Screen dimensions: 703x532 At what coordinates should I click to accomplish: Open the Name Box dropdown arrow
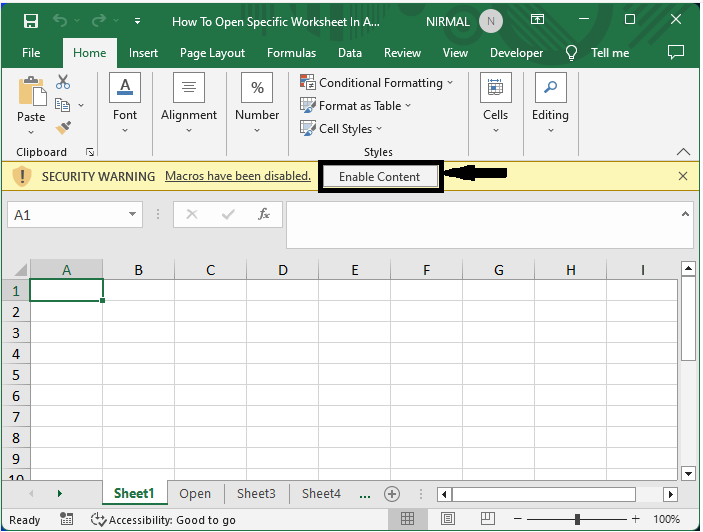(133, 214)
